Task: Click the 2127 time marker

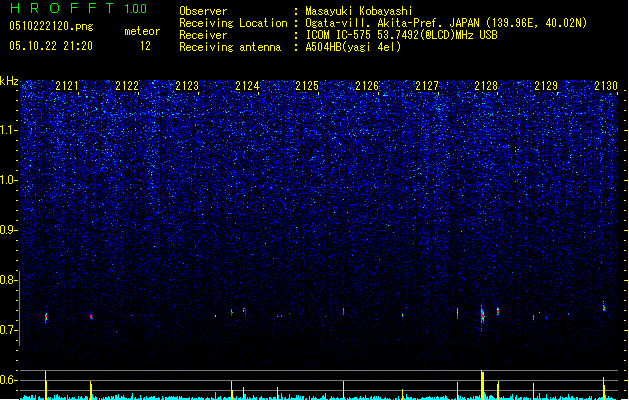Action: 427,86
